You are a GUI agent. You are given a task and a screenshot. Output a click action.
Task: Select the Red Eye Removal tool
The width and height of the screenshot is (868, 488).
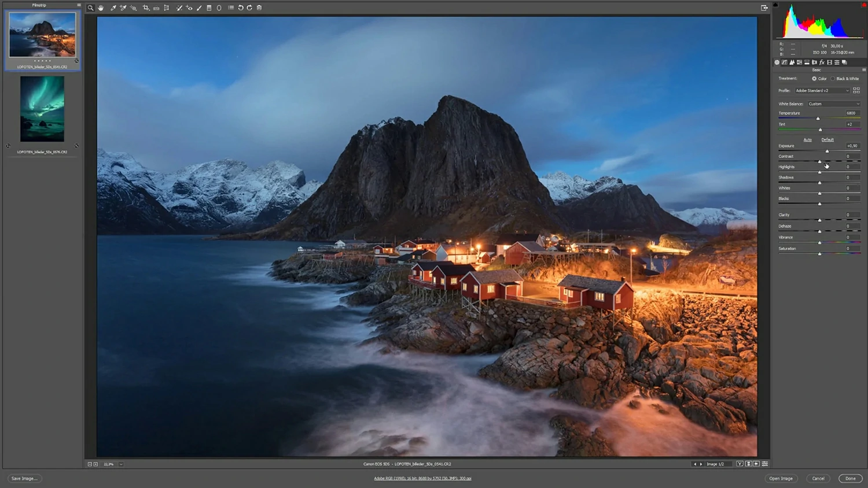(x=189, y=8)
